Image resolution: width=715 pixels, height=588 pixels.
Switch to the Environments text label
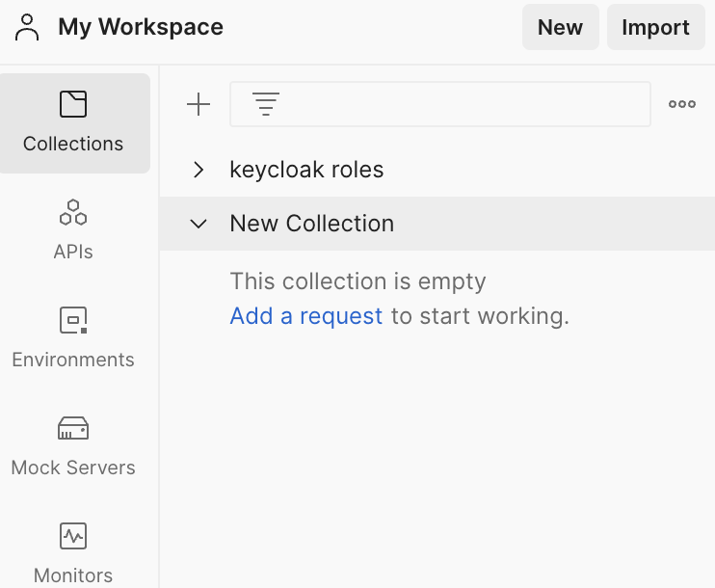coord(73,360)
